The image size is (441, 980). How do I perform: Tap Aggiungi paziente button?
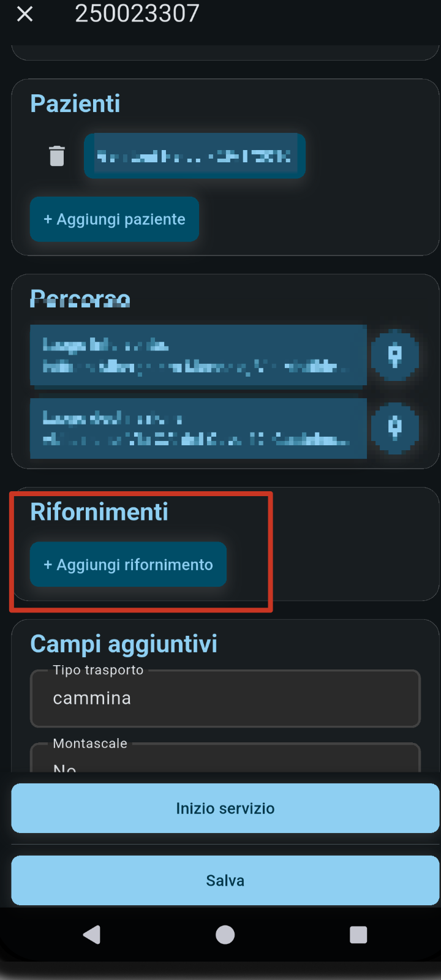click(115, 219)
